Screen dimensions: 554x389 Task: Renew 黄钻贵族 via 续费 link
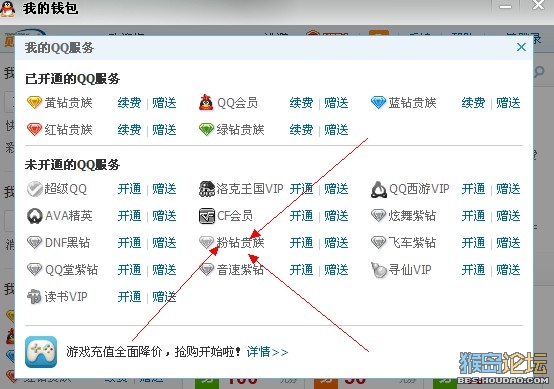pos(129,103)
